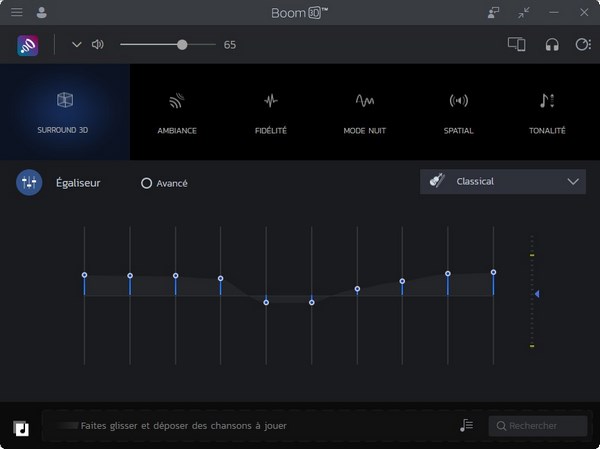
Task: Select the Fidélité effect
Action: pyautogui.click(x=271, y=113)
